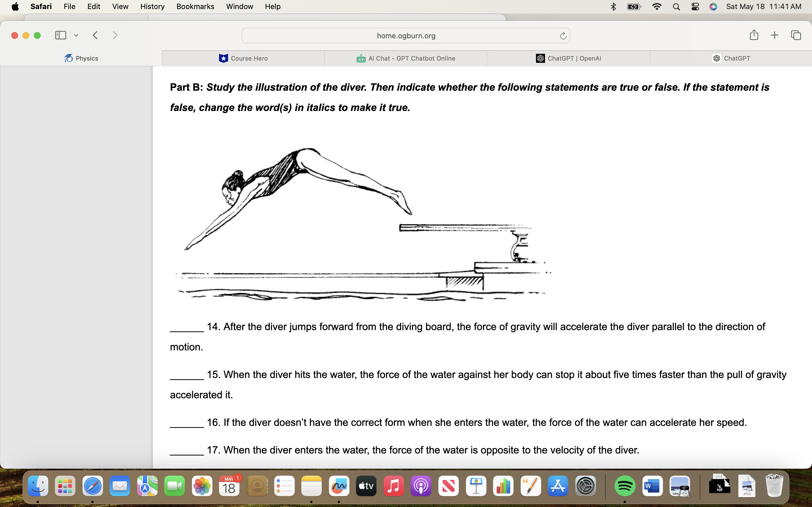Image resolution: width=812 pixels, height=507 pixels.
Task: Open the tab group chevron dropdown
Action: click(76, 35)
